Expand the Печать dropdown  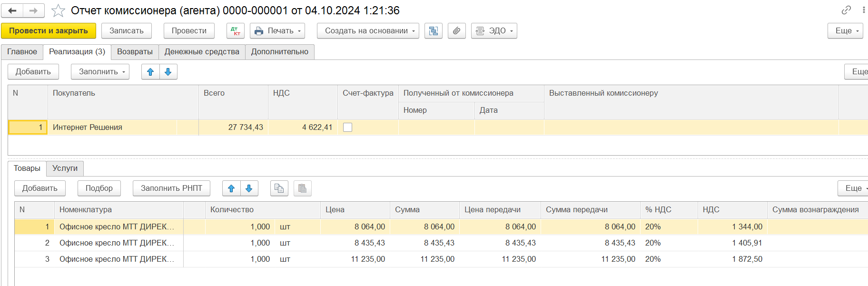277,31
